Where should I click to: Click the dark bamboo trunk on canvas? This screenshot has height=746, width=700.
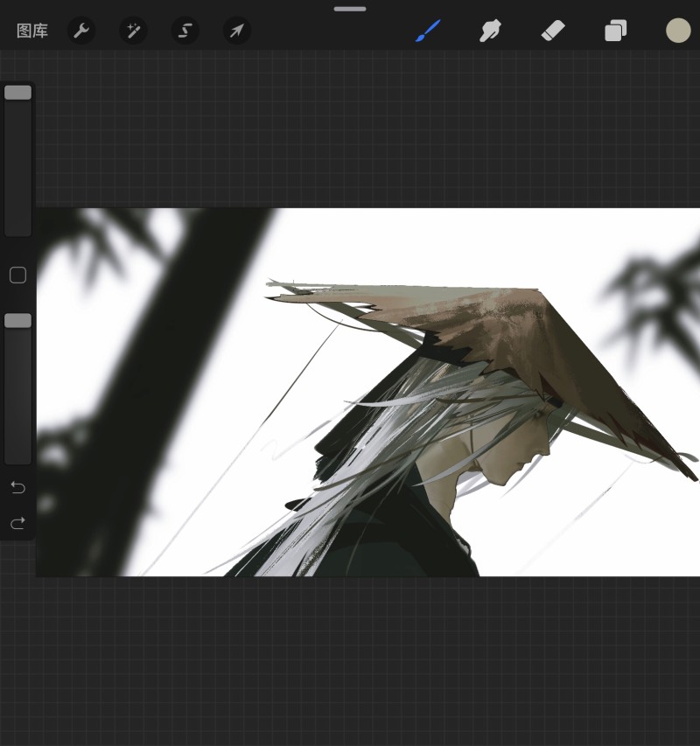click(157, 390)
